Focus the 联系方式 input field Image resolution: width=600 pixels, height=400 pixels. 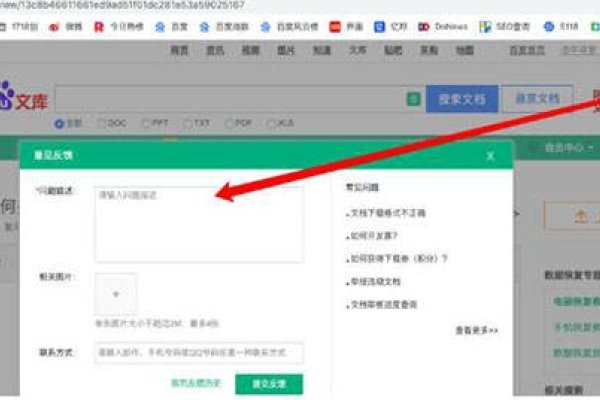199,353
